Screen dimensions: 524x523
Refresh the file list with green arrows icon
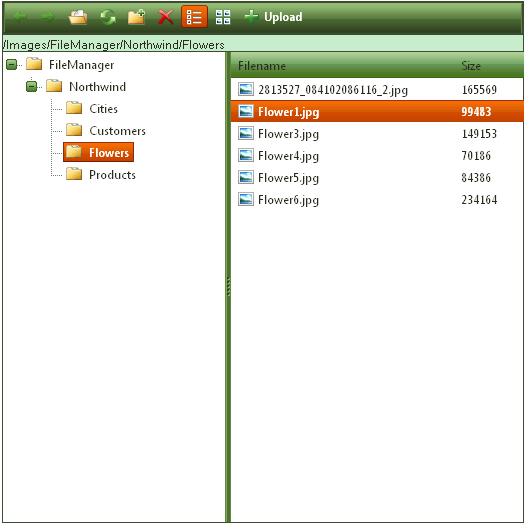tap(108, 17)
